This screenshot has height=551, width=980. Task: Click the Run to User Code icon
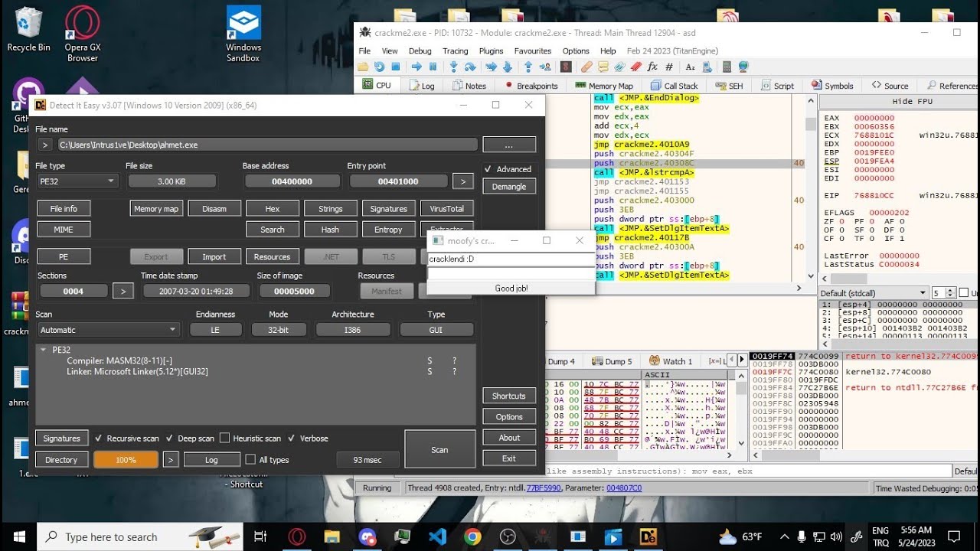pos(546,67)
